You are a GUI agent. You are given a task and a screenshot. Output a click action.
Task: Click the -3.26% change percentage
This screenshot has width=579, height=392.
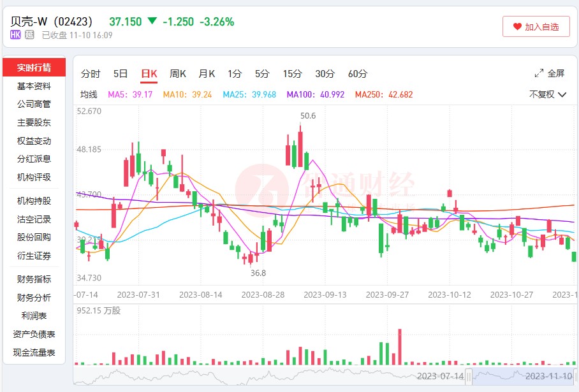pyautogui.click(x=217, y=22)
